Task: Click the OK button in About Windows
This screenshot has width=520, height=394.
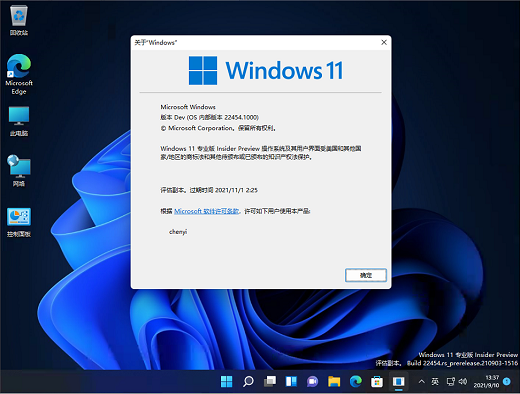Action: click(366, 275)
